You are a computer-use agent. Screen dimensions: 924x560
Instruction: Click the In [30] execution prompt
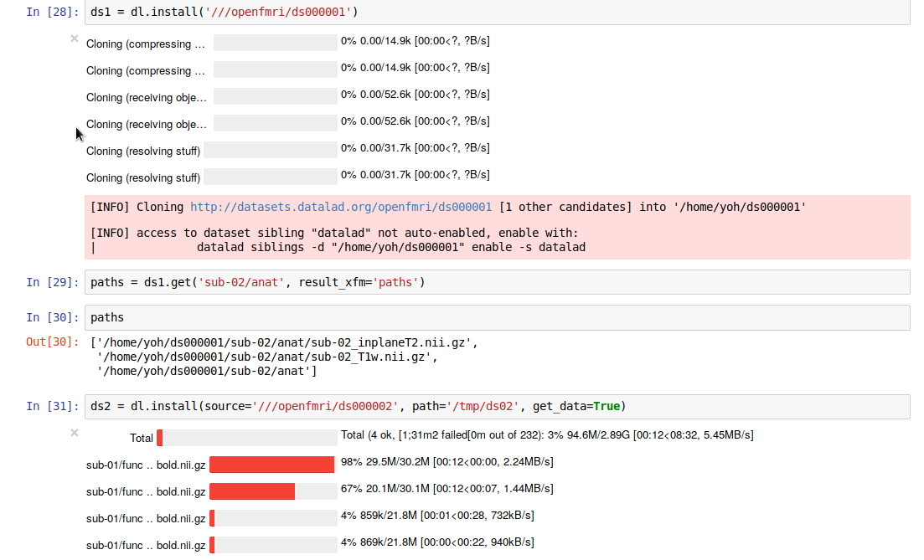(52, 317)
